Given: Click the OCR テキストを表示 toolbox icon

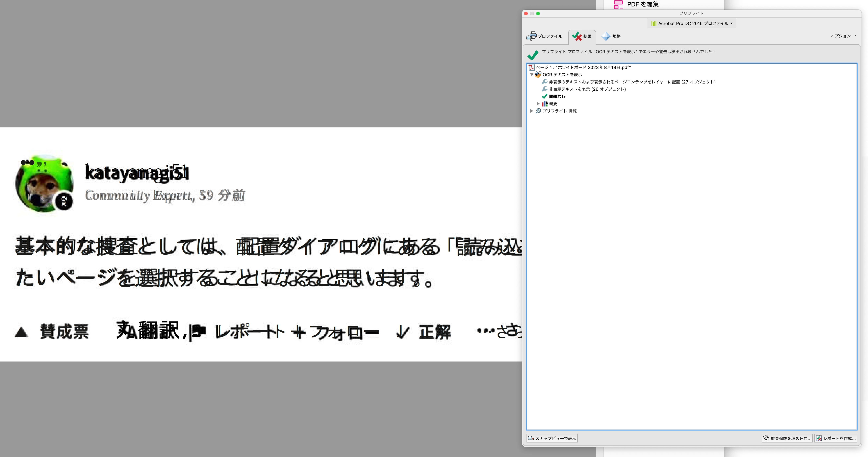Looking at the screenshot, I should point(538,74).
